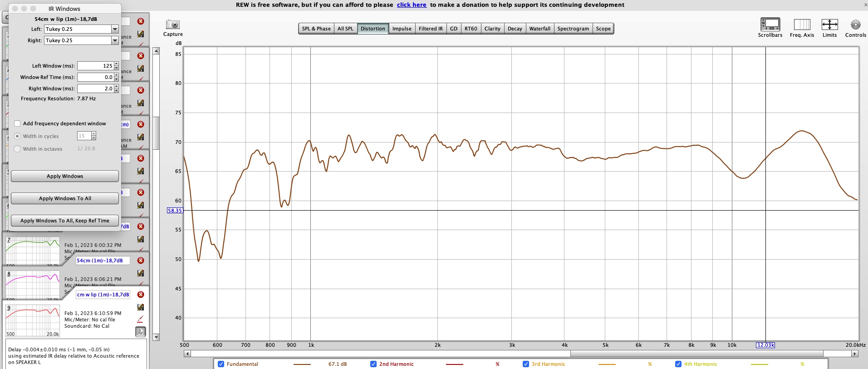Click the graph horizontal scrollbar thumb
The image size is (868, 369).
[696, 354]
